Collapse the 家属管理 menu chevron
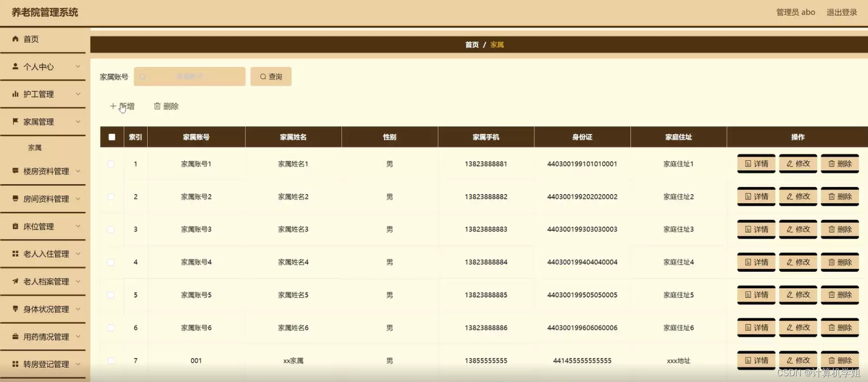This screenshot has width=868, height=382. [78, 122]
